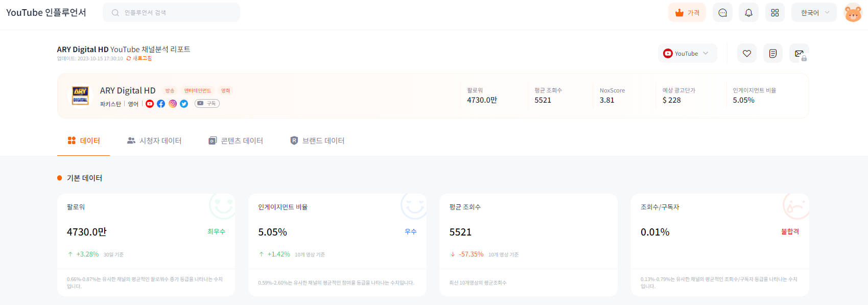Select the 엔터테인먼트 category tag

click(198, 90)
